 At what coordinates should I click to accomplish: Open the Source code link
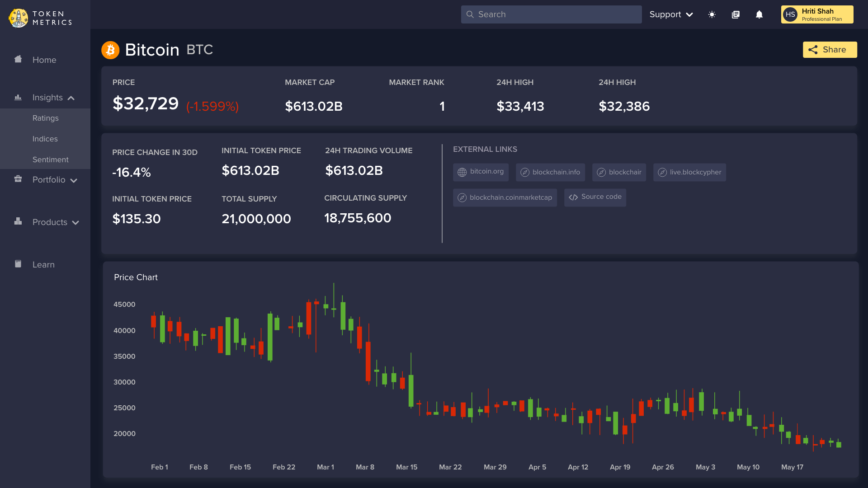point(595,197)
